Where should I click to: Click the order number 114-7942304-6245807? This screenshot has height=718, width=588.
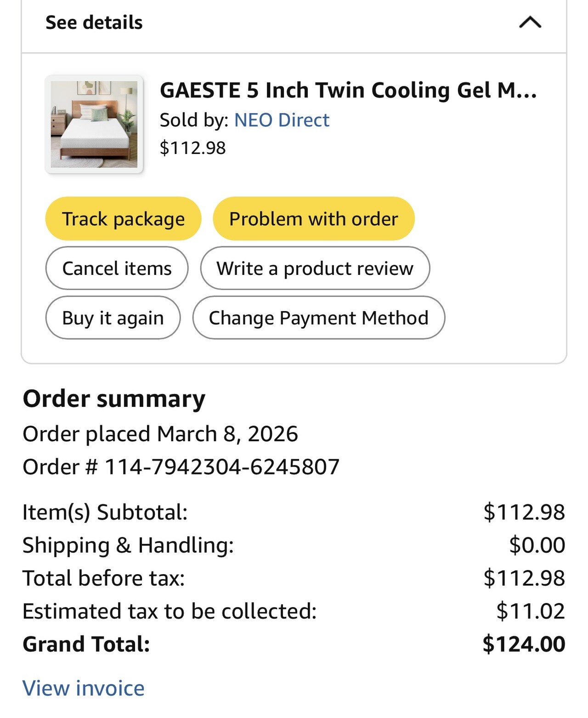(222, 467)
